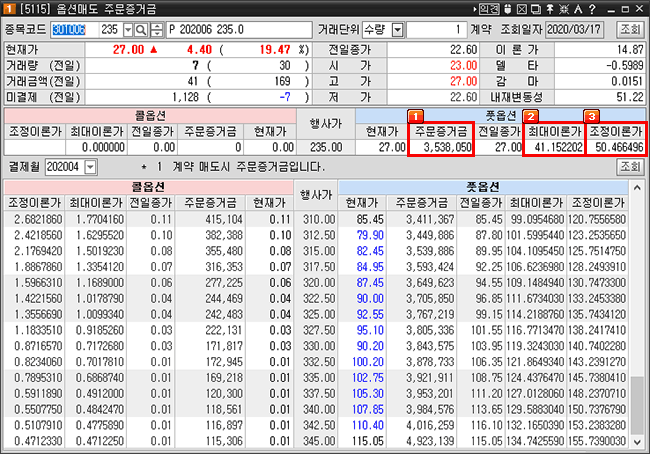Click put price 107.85 in 340.00 row
The image size is (650, 454).
(x=368, y=409)
